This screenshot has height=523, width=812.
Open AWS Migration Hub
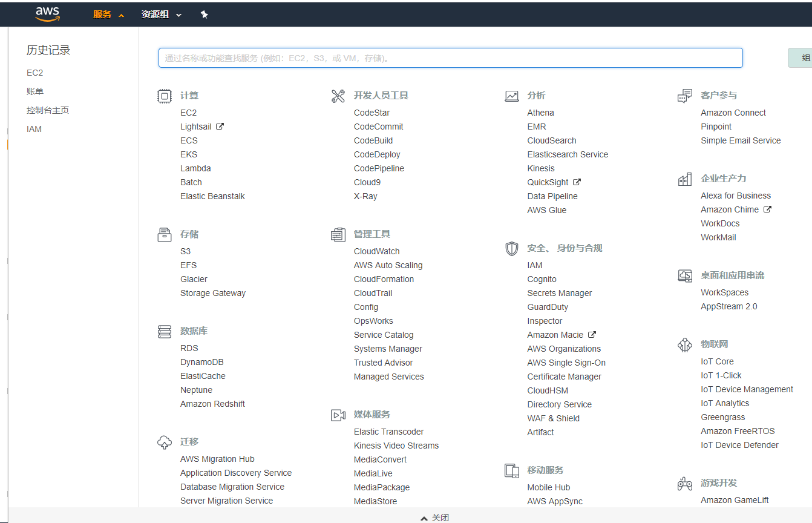(x=217, y=459)
